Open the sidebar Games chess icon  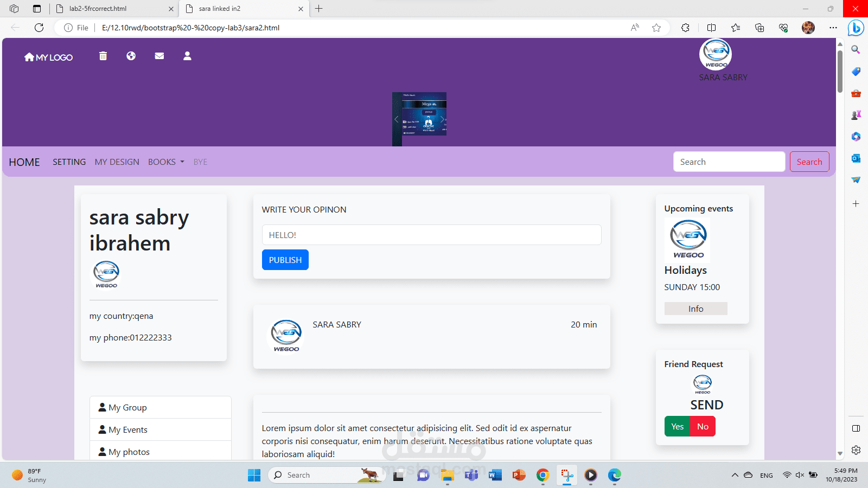pos(856,115)
